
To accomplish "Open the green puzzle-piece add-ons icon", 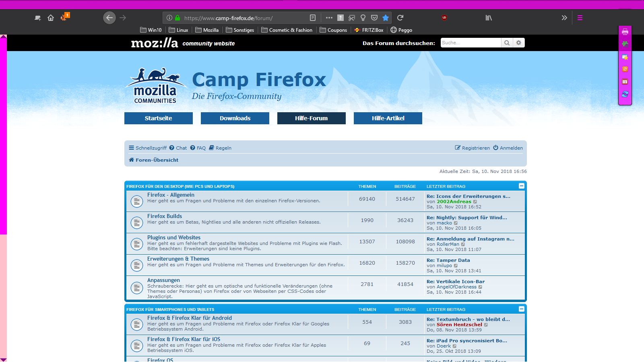I will [625, 44].
